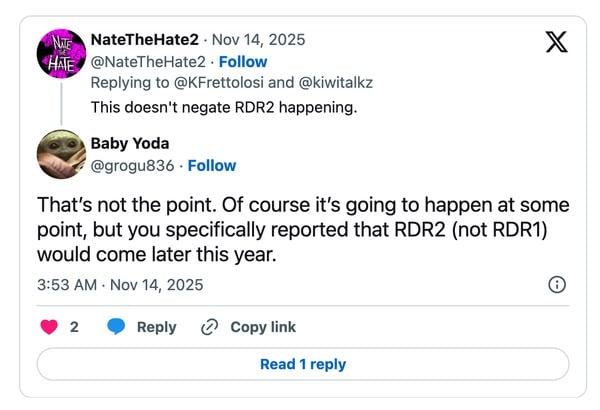Click the like count number 2
The image size is (600, 410).
74,327
